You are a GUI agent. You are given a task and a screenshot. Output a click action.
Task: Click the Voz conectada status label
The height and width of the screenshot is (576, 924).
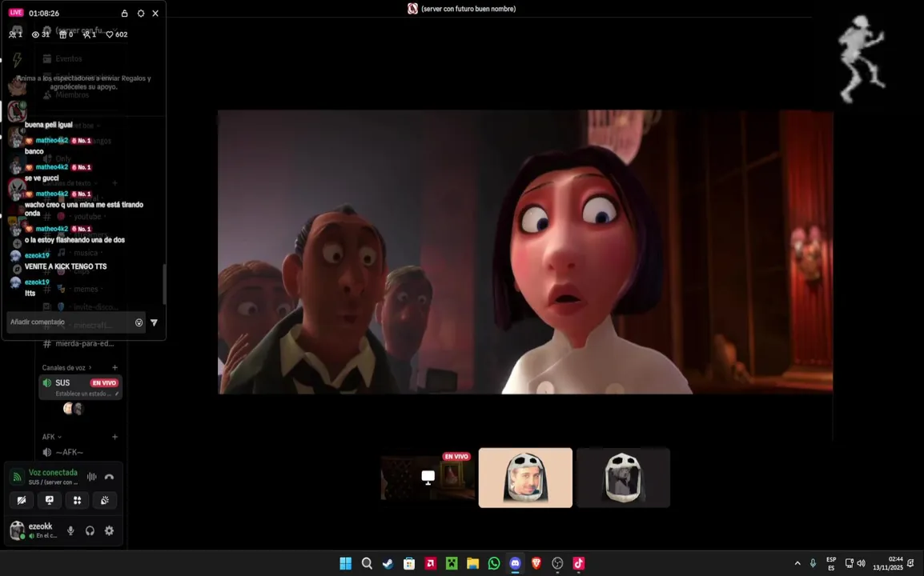point(53,472)
